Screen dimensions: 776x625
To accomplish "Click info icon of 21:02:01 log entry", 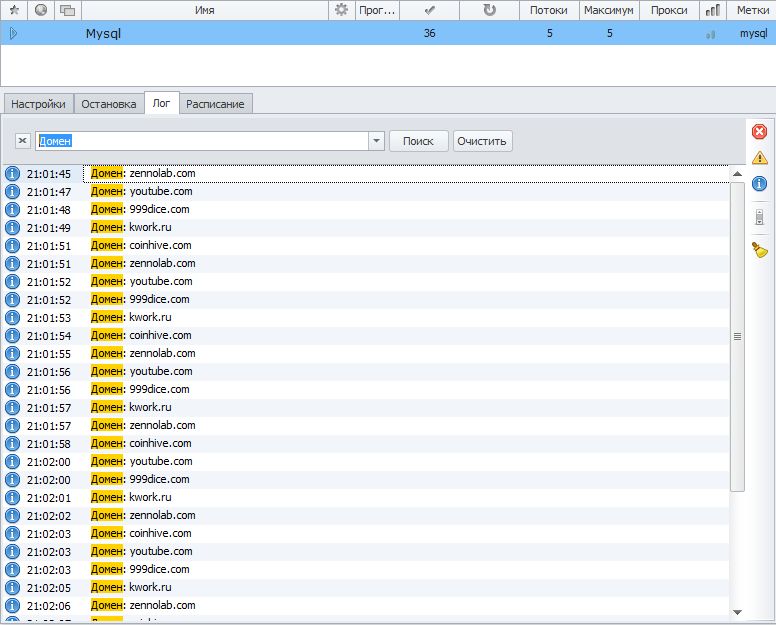I will tap(12, 497).
